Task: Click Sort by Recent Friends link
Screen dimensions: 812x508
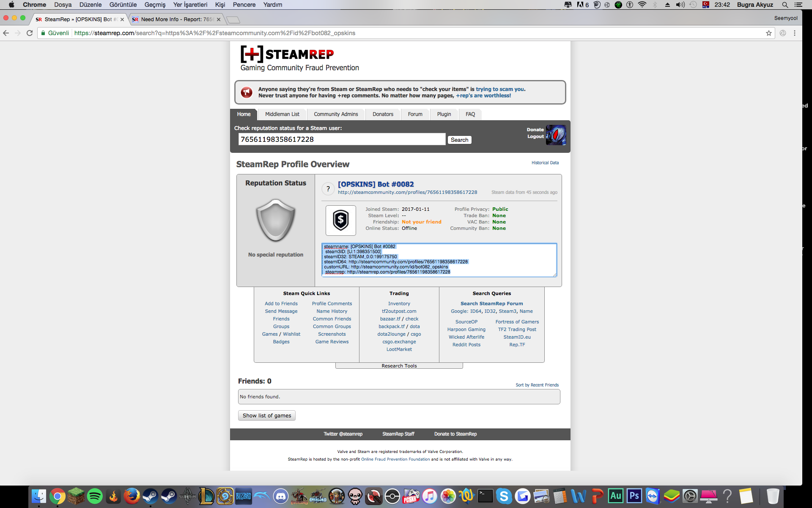Action: 537,385
